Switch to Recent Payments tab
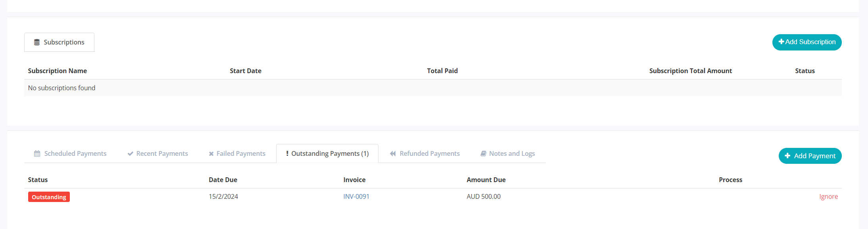This screenshot has width=868, height=229. (157, 153)
